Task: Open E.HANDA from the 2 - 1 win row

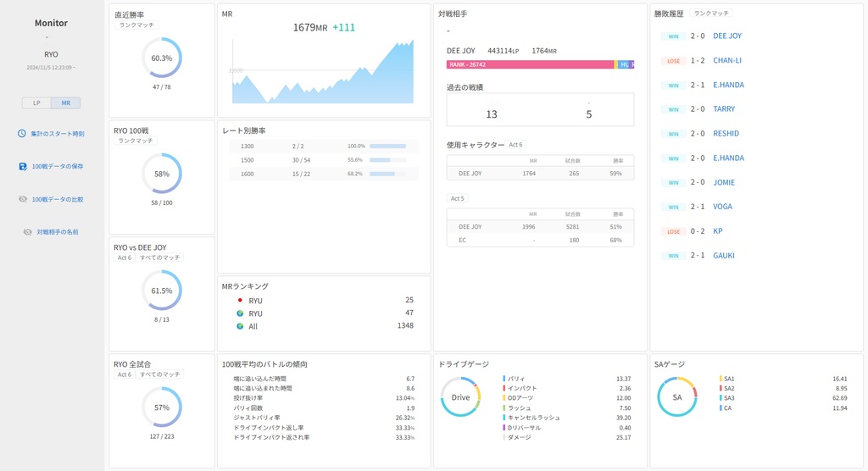Action: (728, 85)
